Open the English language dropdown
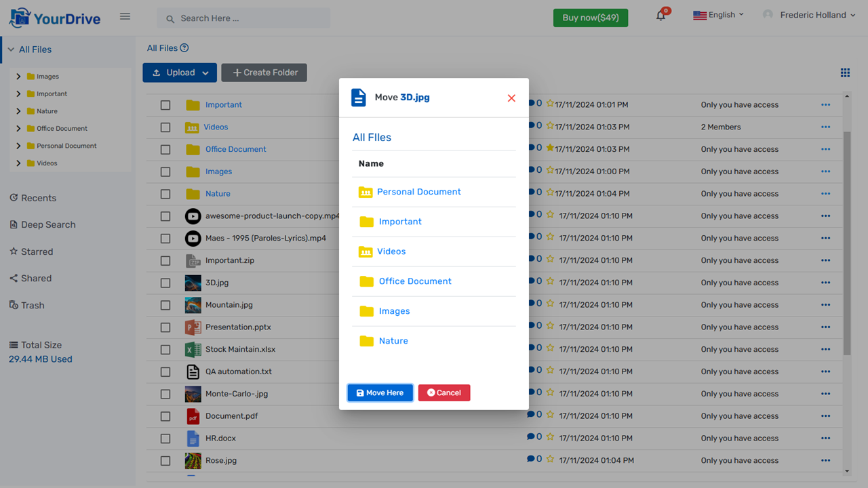The image size is (868, 488). 718,14
